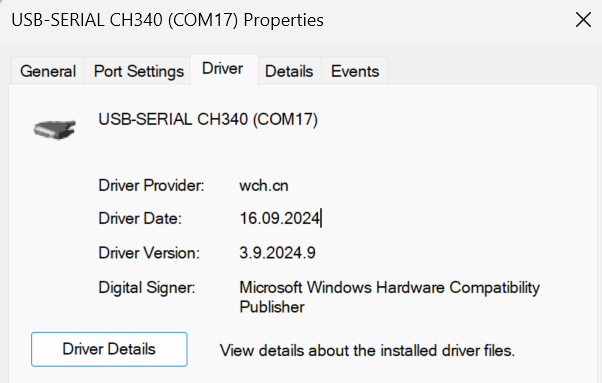
Task: Click the driver version 3.9.2024.9 value
Action: (277, 253)
